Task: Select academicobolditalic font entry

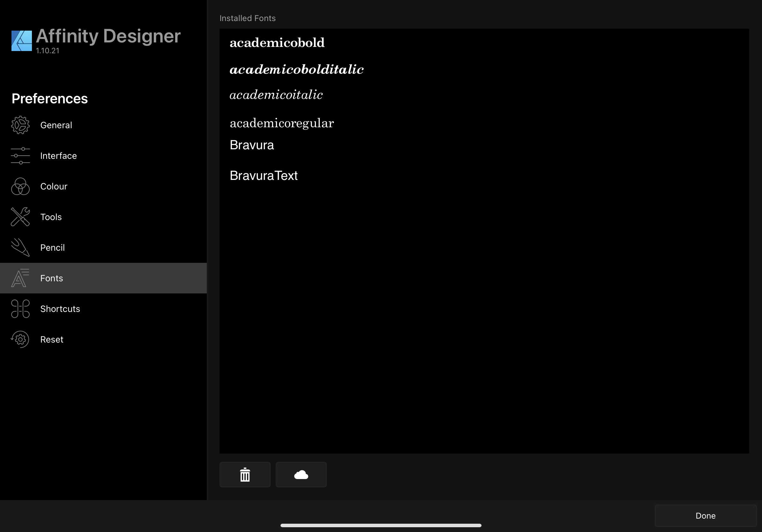Action: click(296, 69)
